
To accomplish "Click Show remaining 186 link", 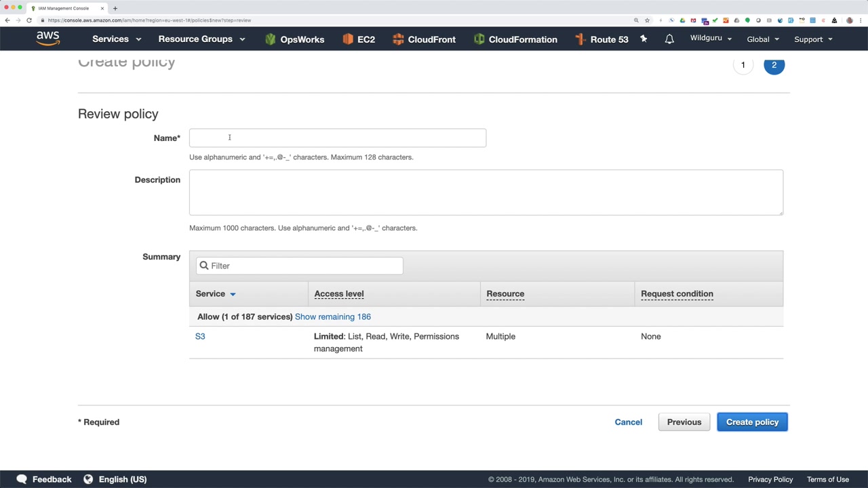I will click(333, 317).
